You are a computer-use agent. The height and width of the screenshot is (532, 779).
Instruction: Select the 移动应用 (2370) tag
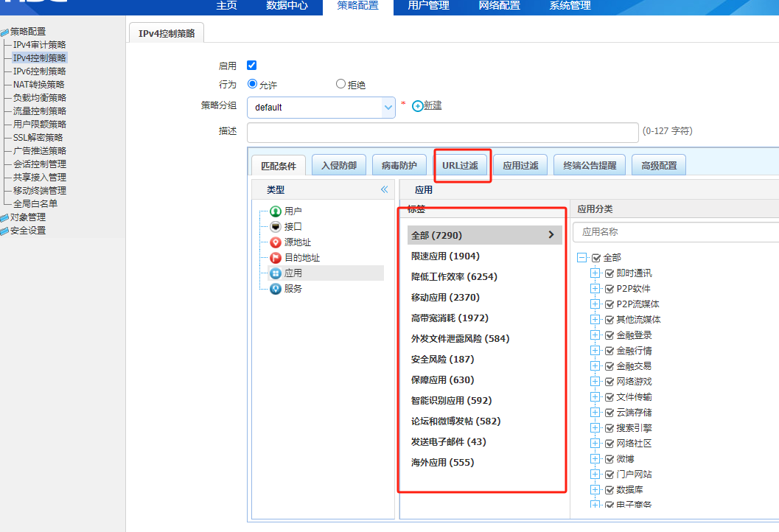click(x=445, y=298)
